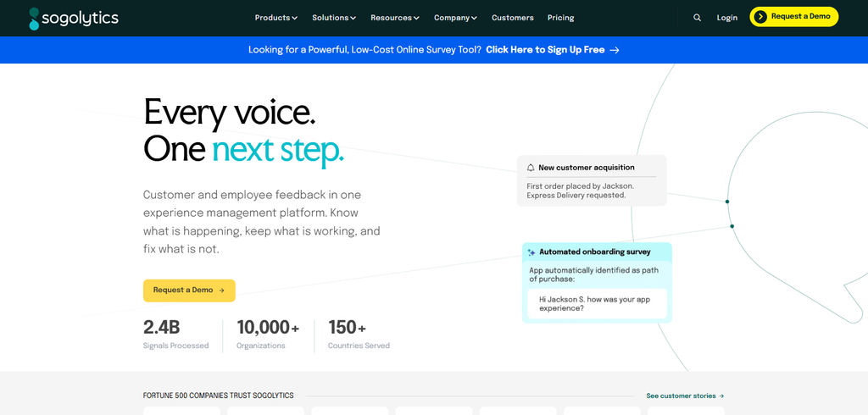868x415 pixels.
Task: Open the Pricing page
Action: (561, 18)
